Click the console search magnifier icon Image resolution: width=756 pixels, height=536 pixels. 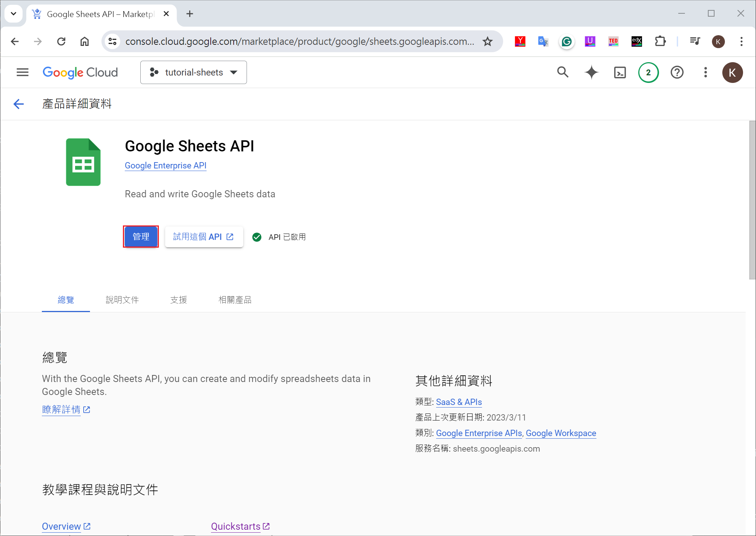[x=563, y=72]
